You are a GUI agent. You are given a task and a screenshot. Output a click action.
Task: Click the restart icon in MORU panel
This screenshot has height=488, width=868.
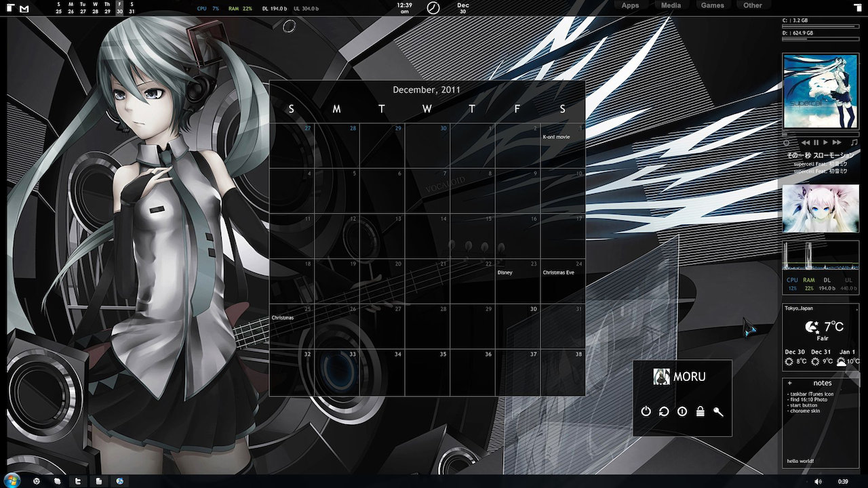664,411
